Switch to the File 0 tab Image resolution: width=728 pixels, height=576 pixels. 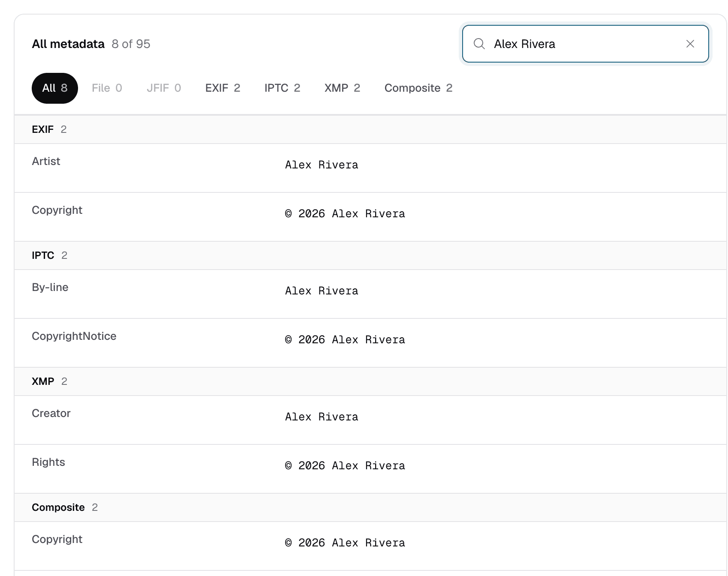[x=107, y=88]
